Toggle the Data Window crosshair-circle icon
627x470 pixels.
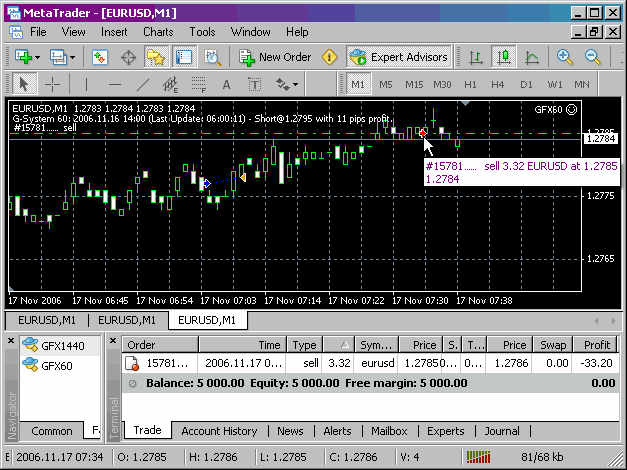(128, 58)
